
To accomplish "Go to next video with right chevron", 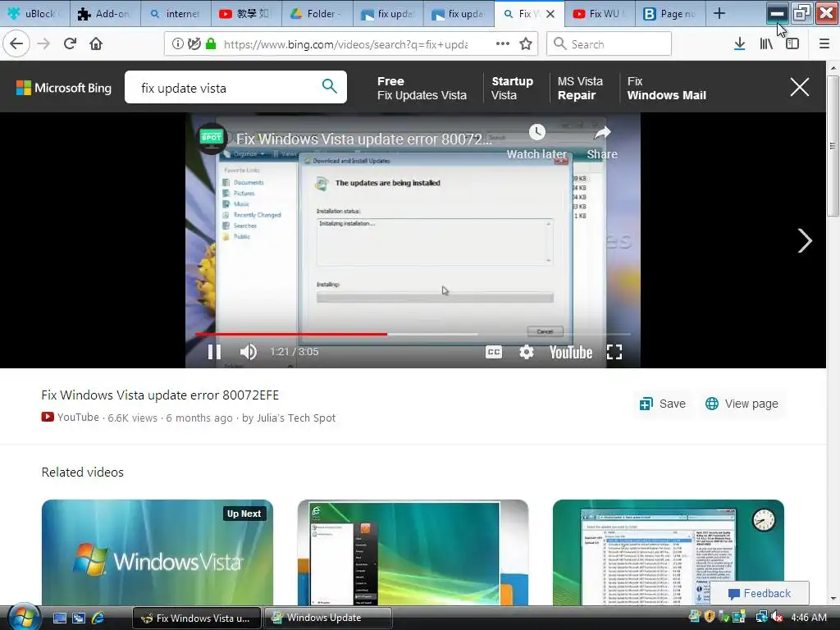I will pos(804,240).
